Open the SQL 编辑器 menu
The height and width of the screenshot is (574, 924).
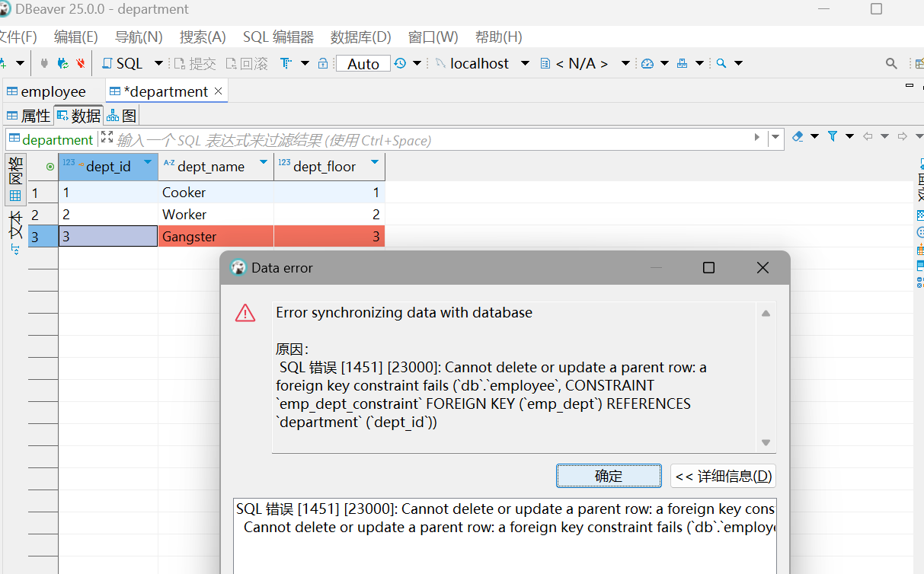(278, 37)
